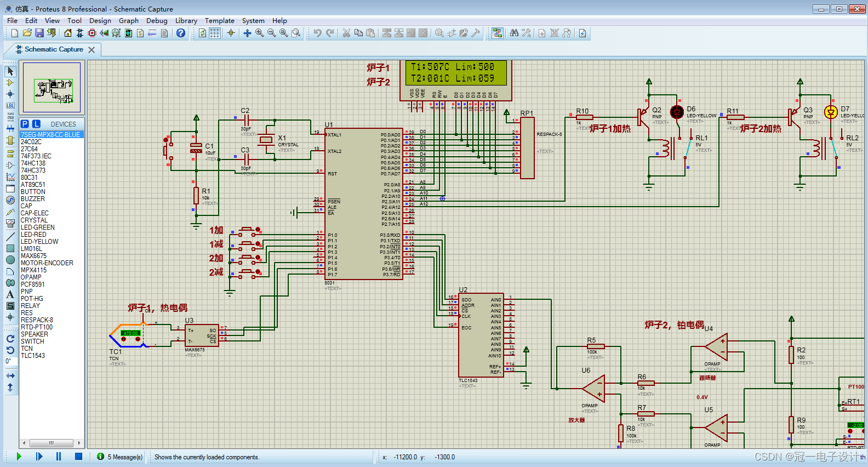This screenshot has height=467, width=868.
Task: Click the Rotate Anti-Clockwise icon
Action: (x=10, y=350)
